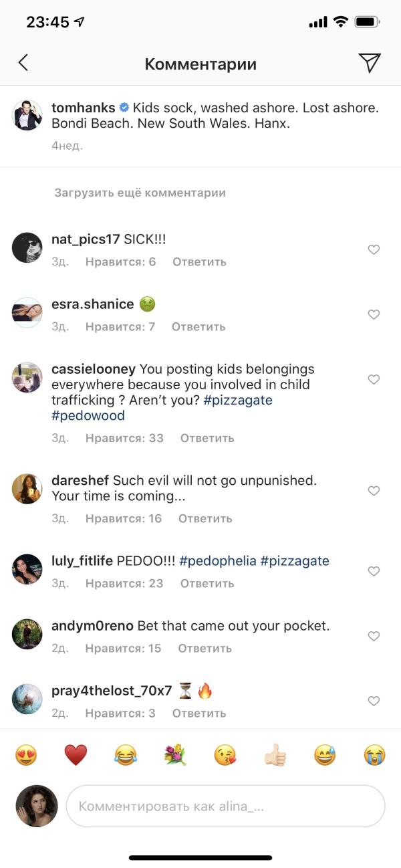Viewport: 401px width, 868px height.
Task: Select the flower bouquet quick reaction emoji
Action: pyautogui.click(x=175, y=753)
